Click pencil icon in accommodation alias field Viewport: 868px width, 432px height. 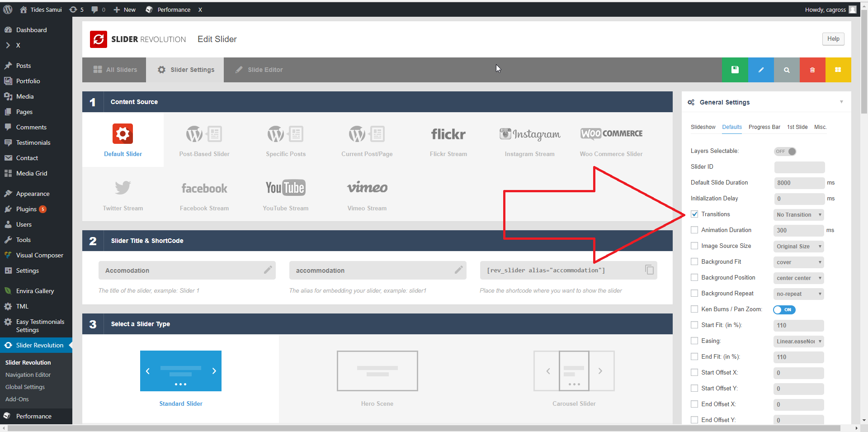point(459,270)
